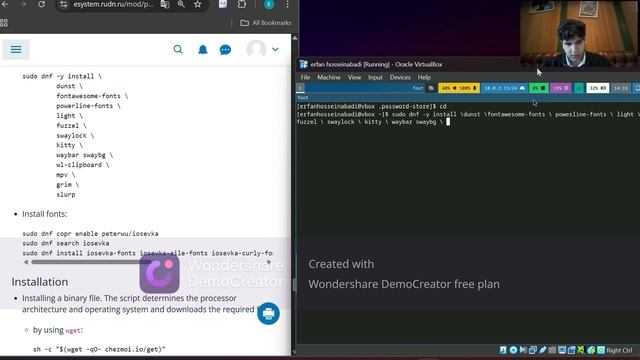Open the apps grid in bookmarks bar

point(4,23)
